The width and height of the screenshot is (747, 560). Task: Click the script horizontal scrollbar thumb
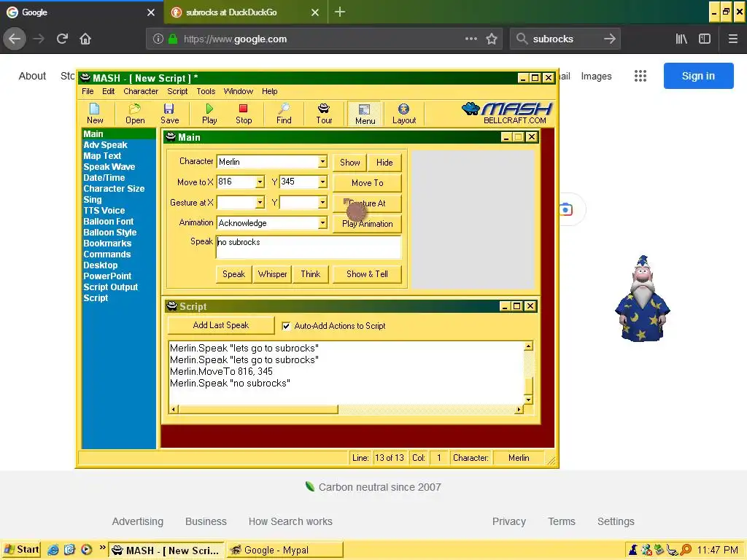click(258, 409)
